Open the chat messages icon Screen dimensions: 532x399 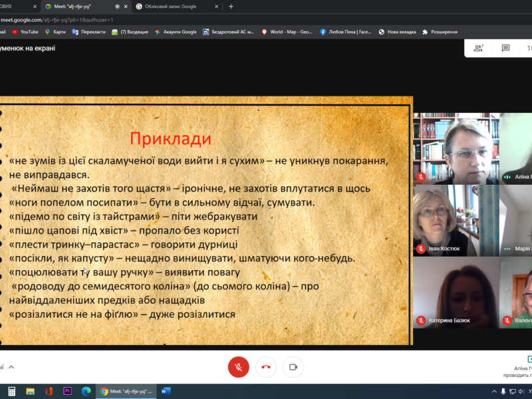505,48
